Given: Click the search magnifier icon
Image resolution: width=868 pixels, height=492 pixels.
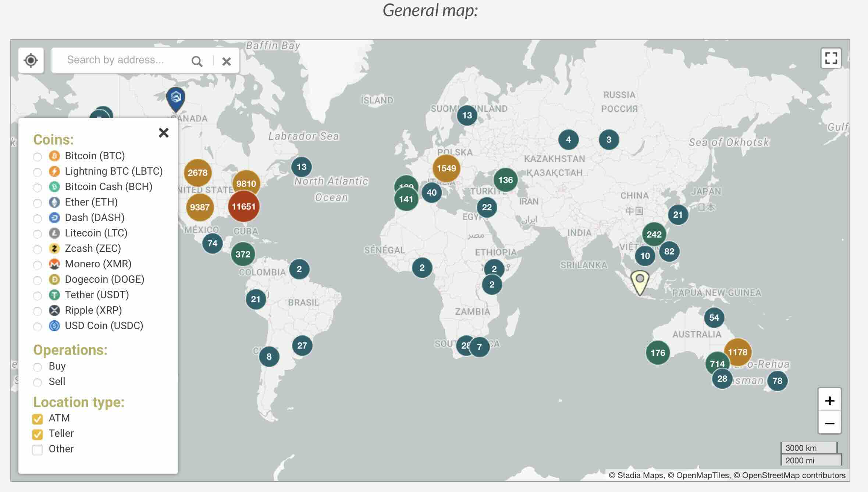Looking at the screenshot, I should click(197, 61).
